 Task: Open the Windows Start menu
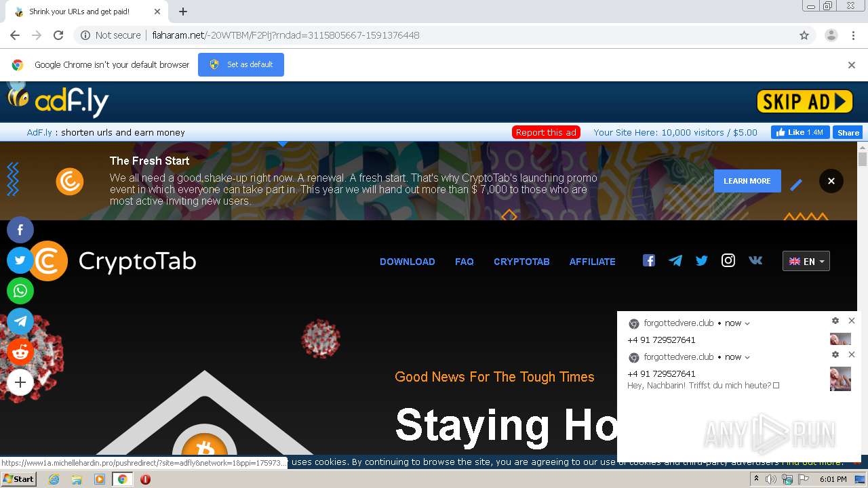[19, 479]
